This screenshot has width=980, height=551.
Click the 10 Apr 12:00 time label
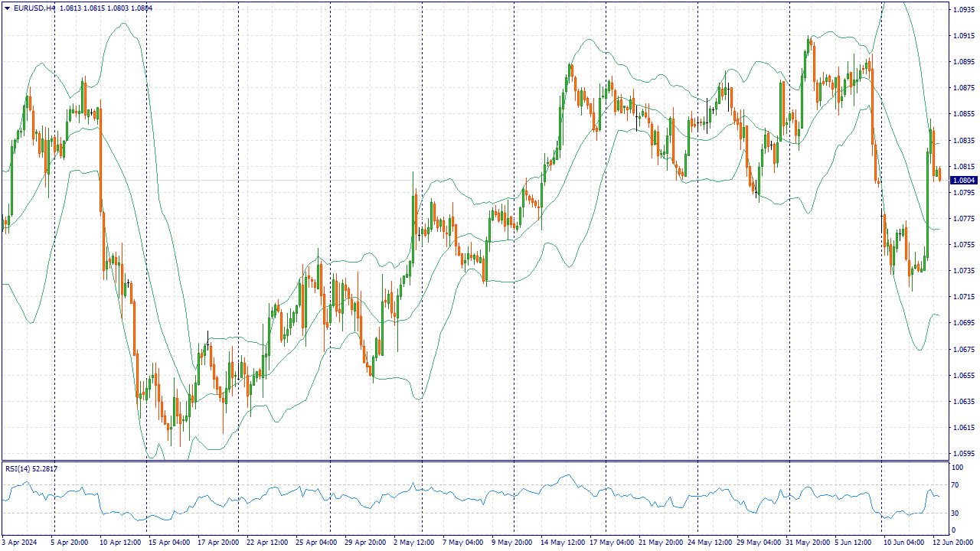[x=119, y=543]
